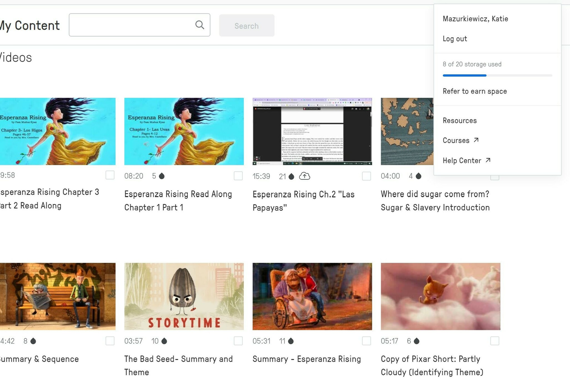The image size is (570, 392).
Task: Click drop icon on Summary - Esperanza Rising
Action: click(x=291, y=341)
